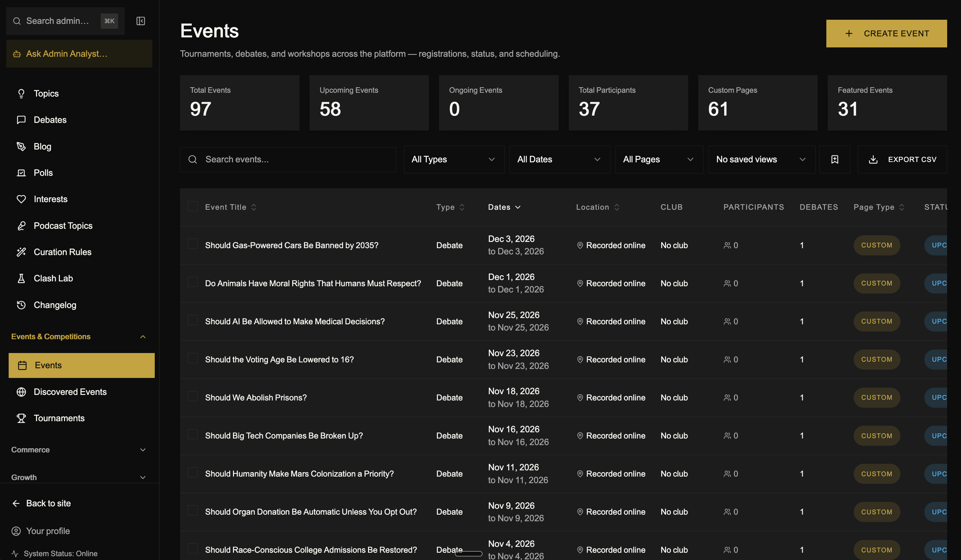Click the Clash Lab flask icon
The width and height of the screenshot is (961, 560).
(21, 278)
